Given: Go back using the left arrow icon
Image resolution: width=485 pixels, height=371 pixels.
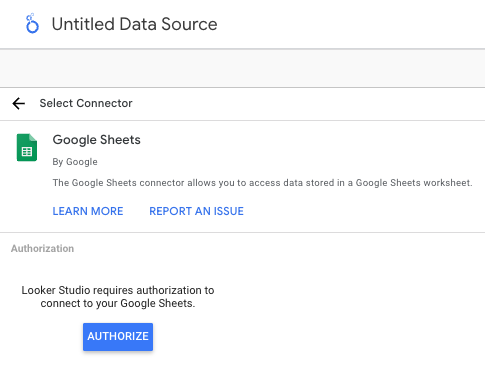Looking at the screenshot, I should pos(19,104).
